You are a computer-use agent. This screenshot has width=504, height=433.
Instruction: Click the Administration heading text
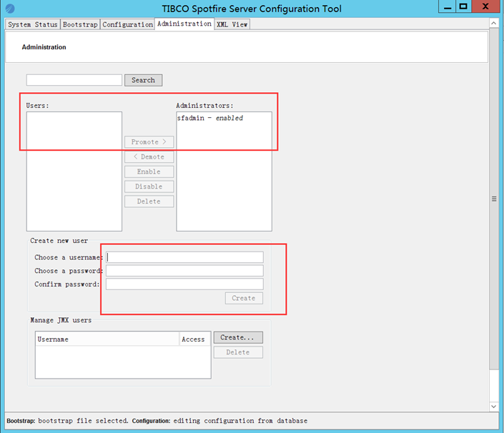44,47
